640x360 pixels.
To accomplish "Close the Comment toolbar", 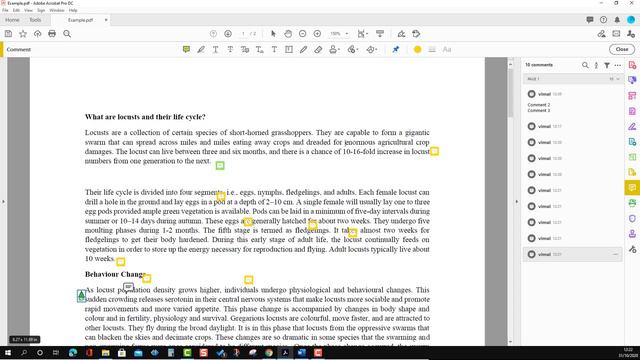I will point(622,49).
